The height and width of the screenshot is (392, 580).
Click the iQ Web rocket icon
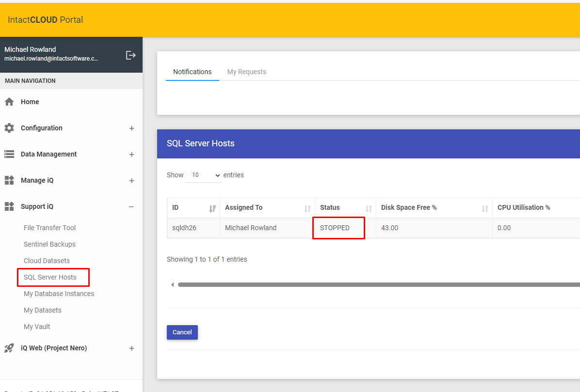point(9,347)
